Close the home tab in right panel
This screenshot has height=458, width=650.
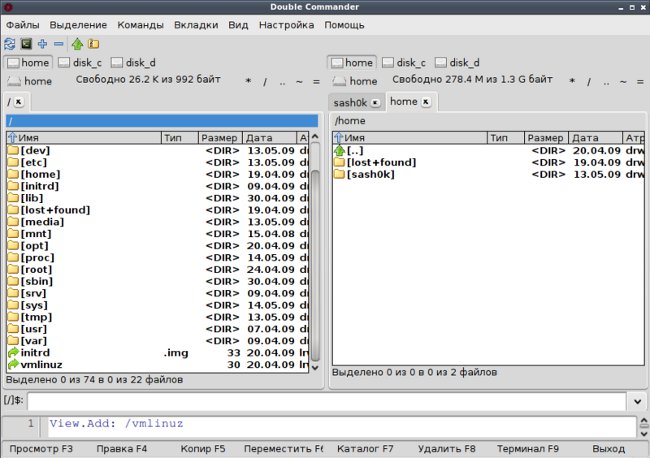[426, 102]
